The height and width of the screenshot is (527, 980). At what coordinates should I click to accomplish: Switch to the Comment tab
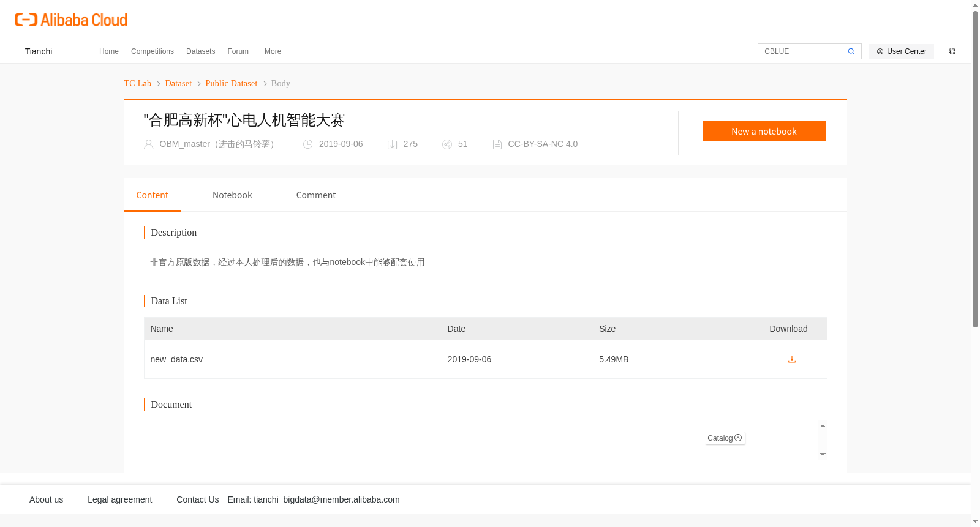(x=316, y=195)
